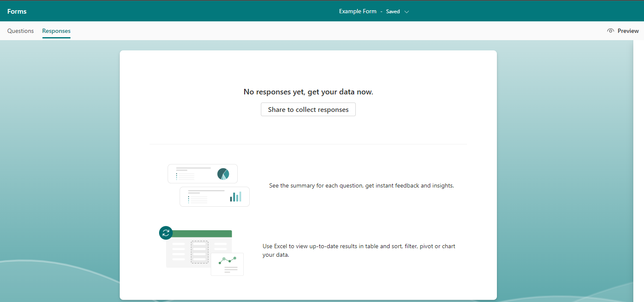Go to Forms home via app title

click(17, 12)
